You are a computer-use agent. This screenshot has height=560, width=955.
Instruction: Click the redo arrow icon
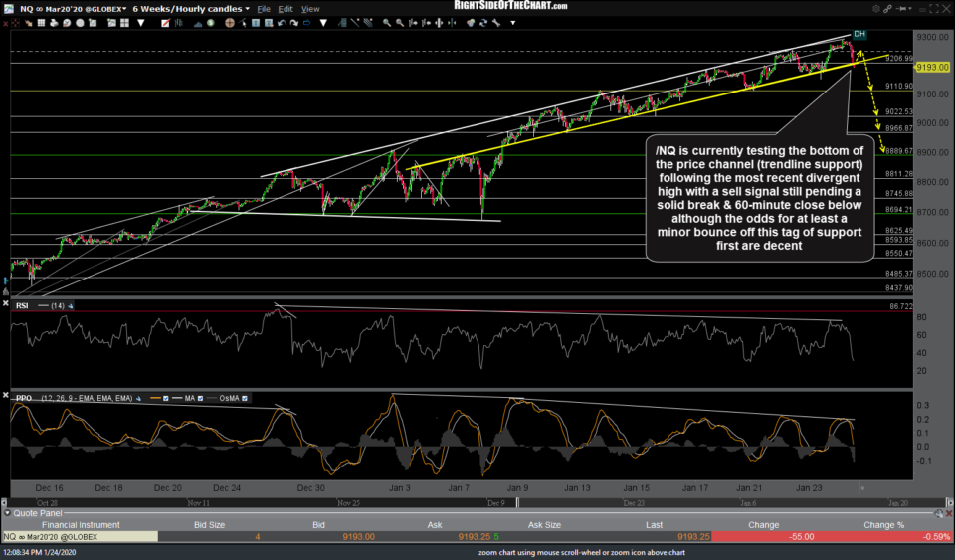click(294, 23)
